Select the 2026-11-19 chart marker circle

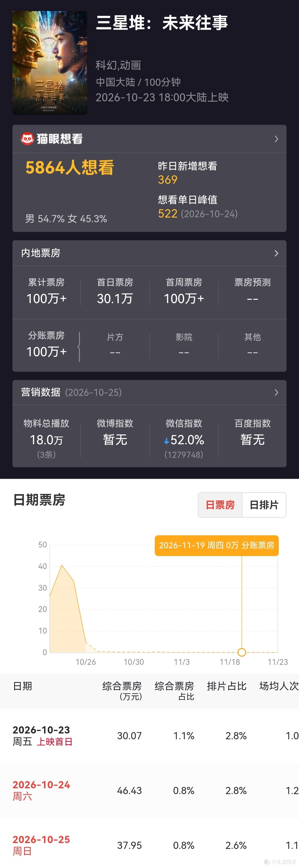coord(242,652)
